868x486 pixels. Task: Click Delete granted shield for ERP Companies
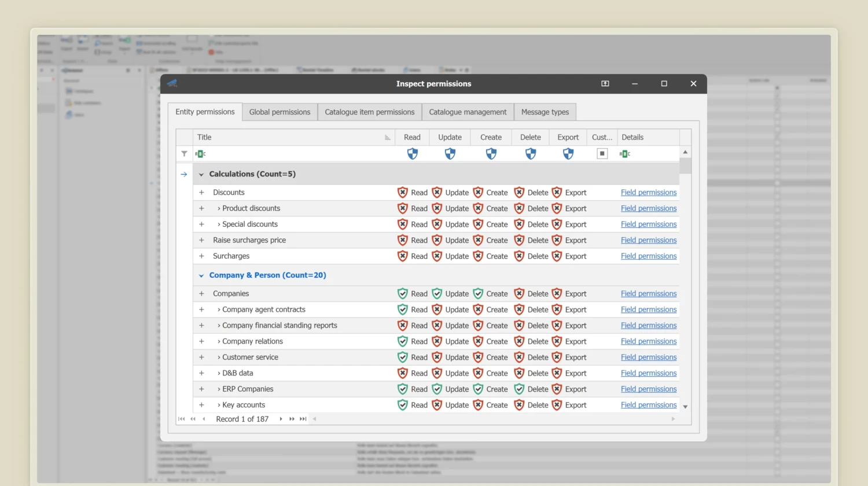coord(519,389)
